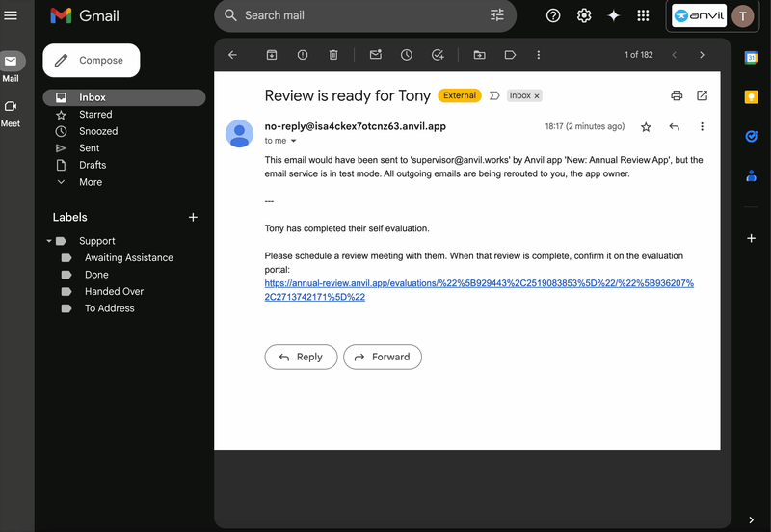Expand the 'to me' recipient details
Image resolution: width=771 pixels, height=532 pixels.
tap(293, 141)
